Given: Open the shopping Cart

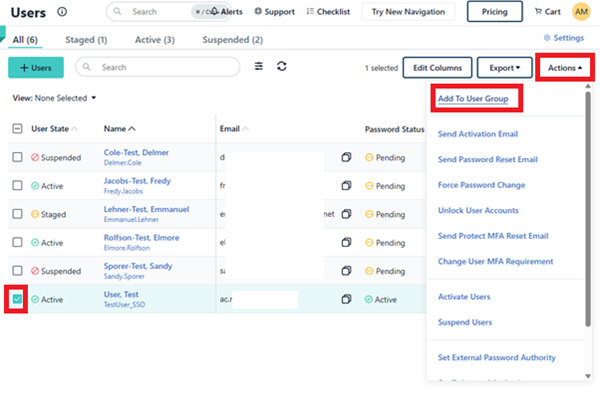Looking at the screenshot, I should (546, 12).
